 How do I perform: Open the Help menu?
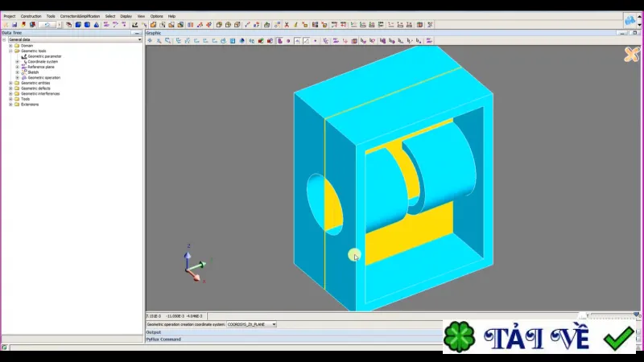[x=171, y=16]
